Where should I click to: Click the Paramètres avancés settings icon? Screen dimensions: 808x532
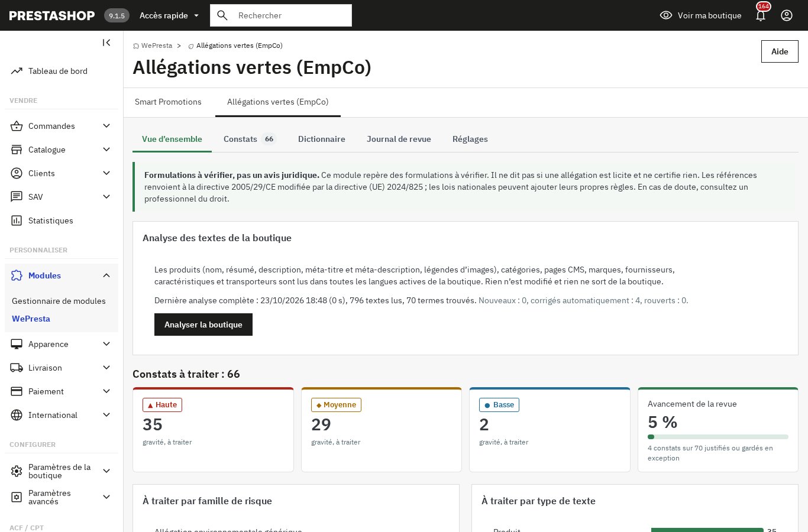(x=17, y=497)
